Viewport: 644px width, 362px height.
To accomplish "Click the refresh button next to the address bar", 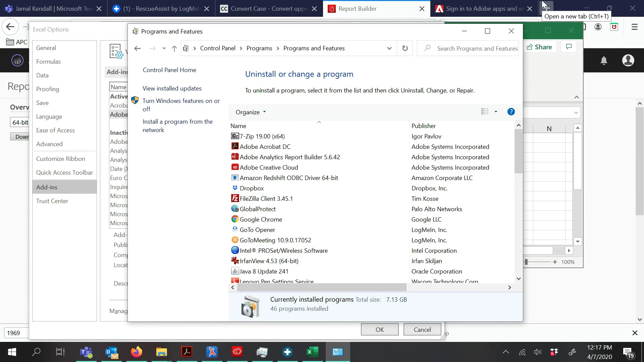I will click(x=405, y=48).
